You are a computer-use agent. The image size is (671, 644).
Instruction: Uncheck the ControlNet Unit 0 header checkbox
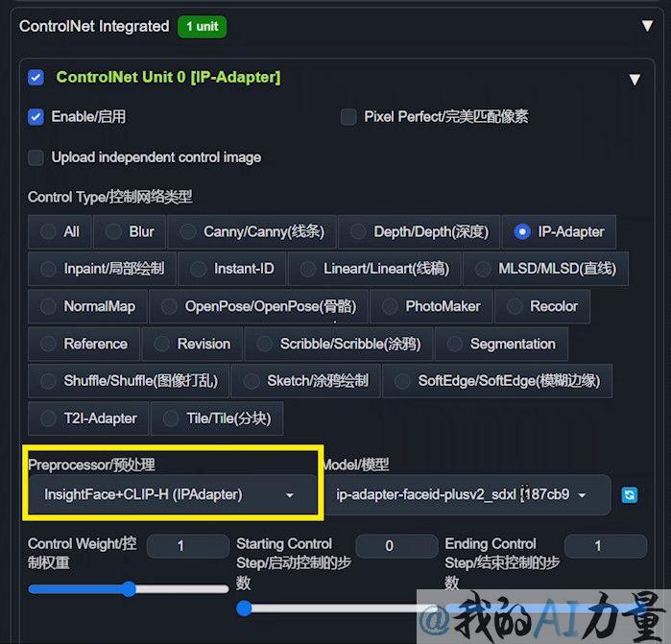click(36, 78)
